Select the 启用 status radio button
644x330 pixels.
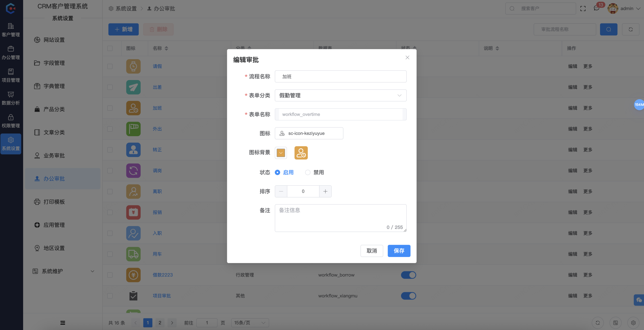[x=277, y=172]
